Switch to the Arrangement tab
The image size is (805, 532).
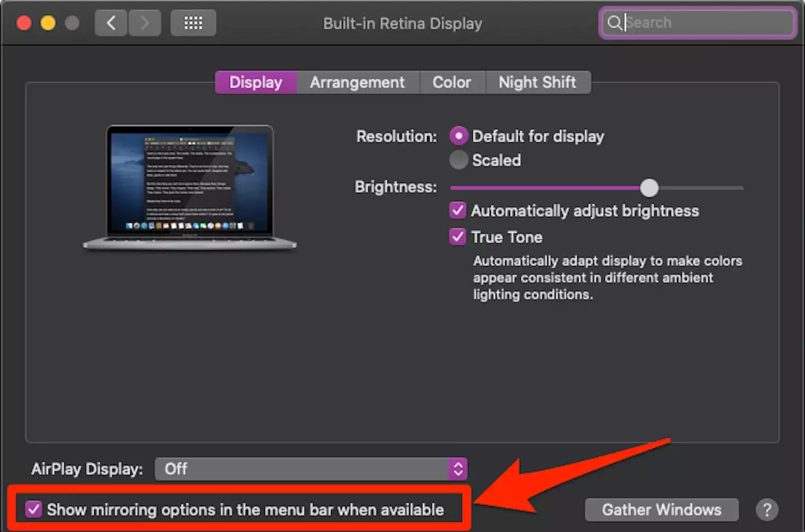pos(357,82)
